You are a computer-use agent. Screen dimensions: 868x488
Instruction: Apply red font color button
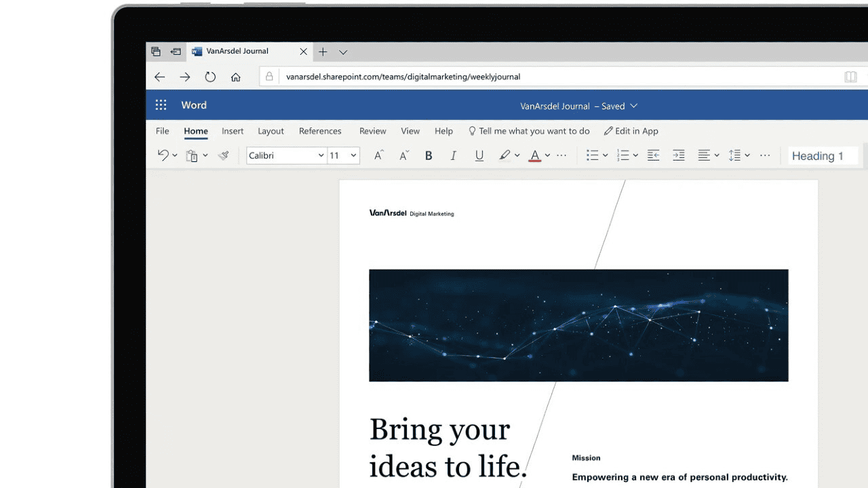[x=535, y=156]
